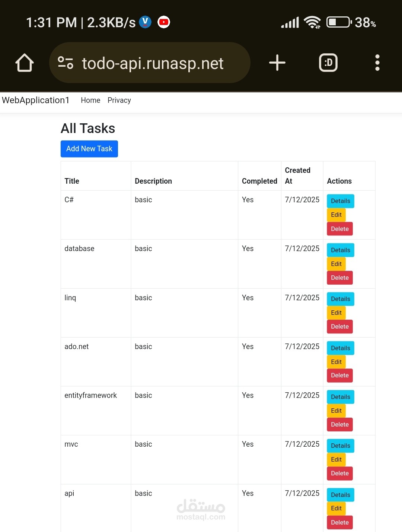Delete the linq task
The height and width of the screenshot is (532, 402).
click(340, 326)
